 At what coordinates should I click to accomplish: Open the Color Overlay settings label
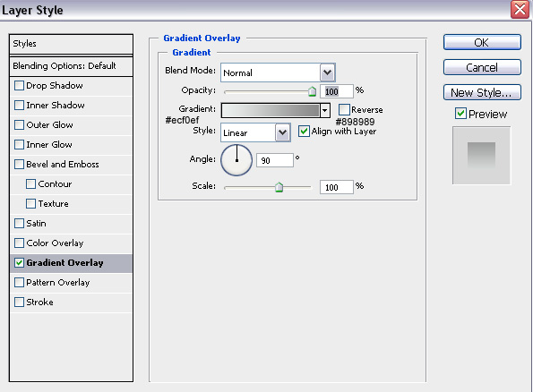click(55, 243)
